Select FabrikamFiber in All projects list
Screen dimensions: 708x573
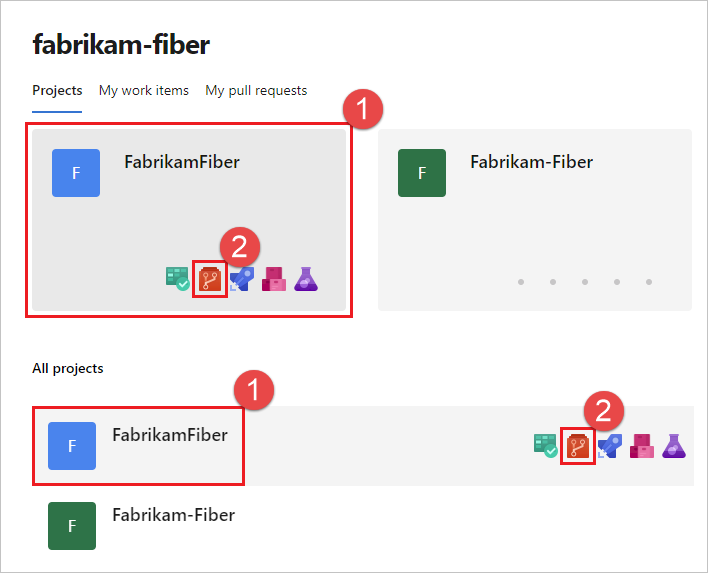coord(170,435)
